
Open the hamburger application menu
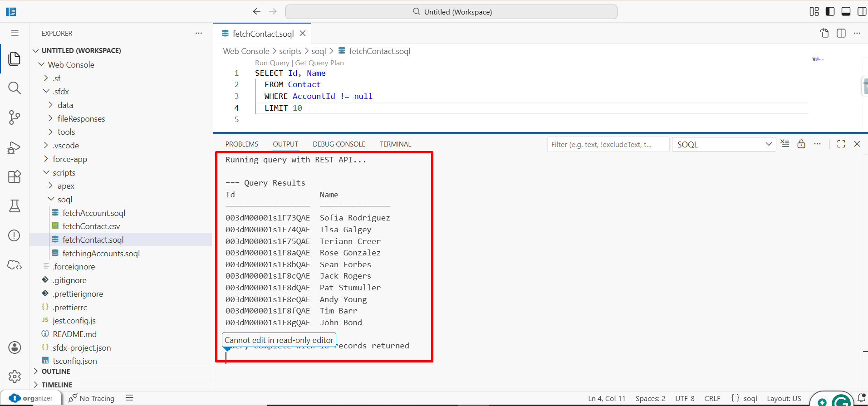[x=15, y=33]
